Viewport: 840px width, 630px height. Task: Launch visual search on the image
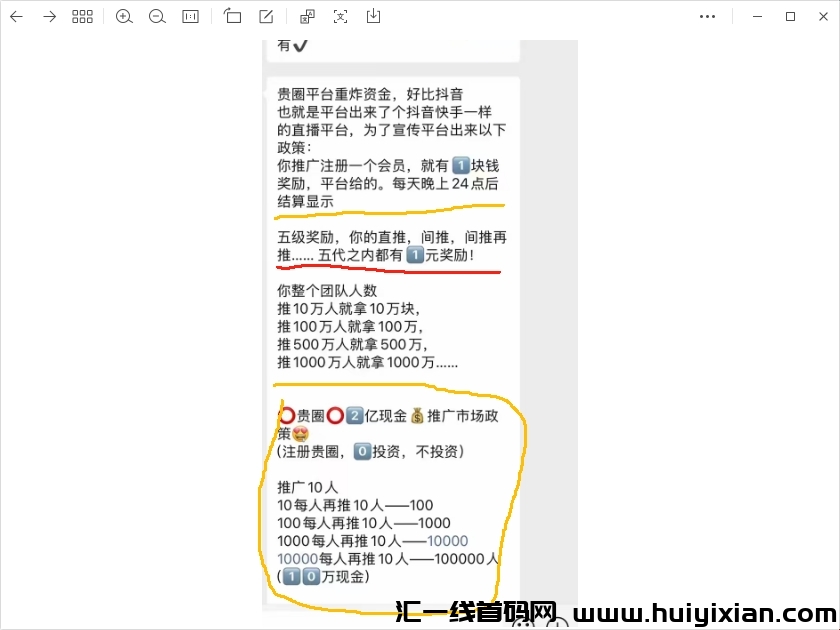[307, 16]
